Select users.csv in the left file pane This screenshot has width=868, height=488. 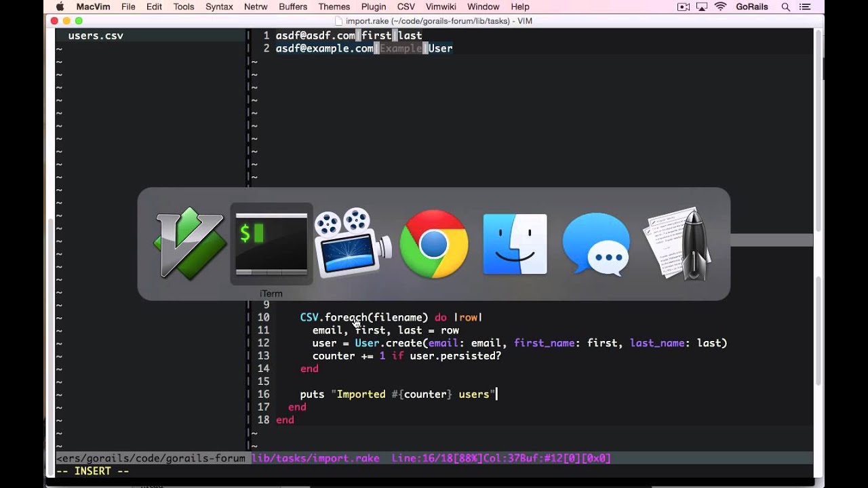coord(96,35)
